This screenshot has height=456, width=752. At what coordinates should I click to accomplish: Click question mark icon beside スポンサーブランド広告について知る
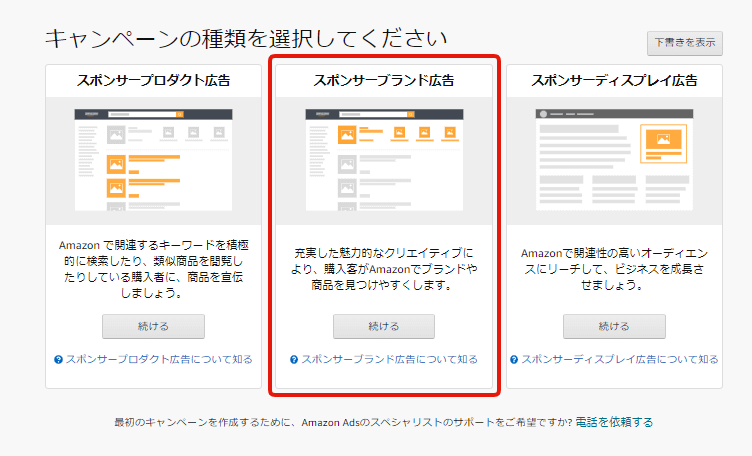tap(294, 359)
